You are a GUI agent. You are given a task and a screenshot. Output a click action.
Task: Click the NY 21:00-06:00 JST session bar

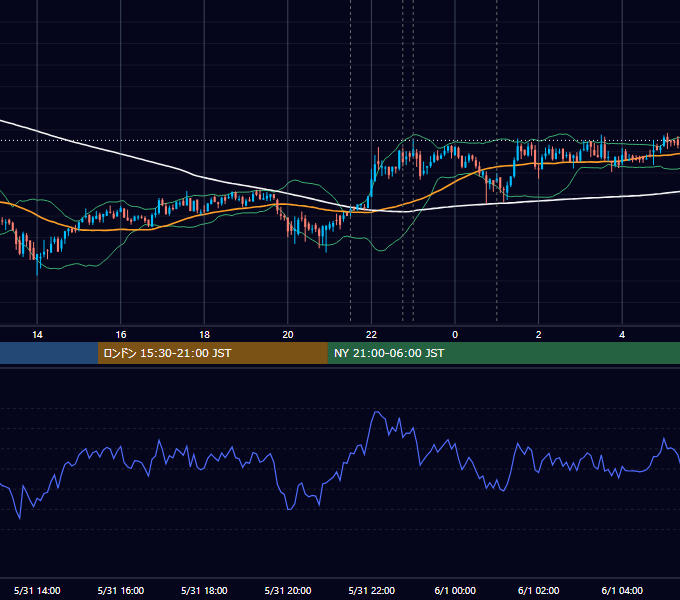pos(503,353)
